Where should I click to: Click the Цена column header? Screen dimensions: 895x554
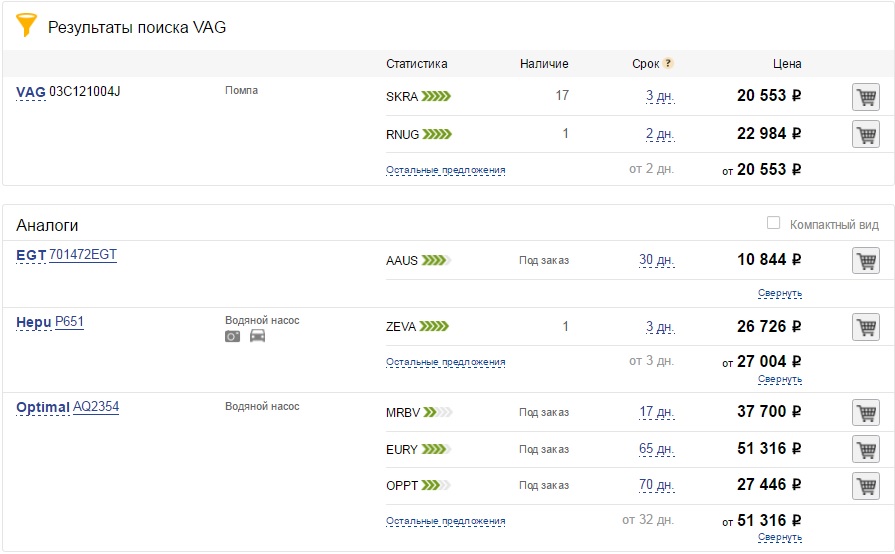click(x=787, y=64)
